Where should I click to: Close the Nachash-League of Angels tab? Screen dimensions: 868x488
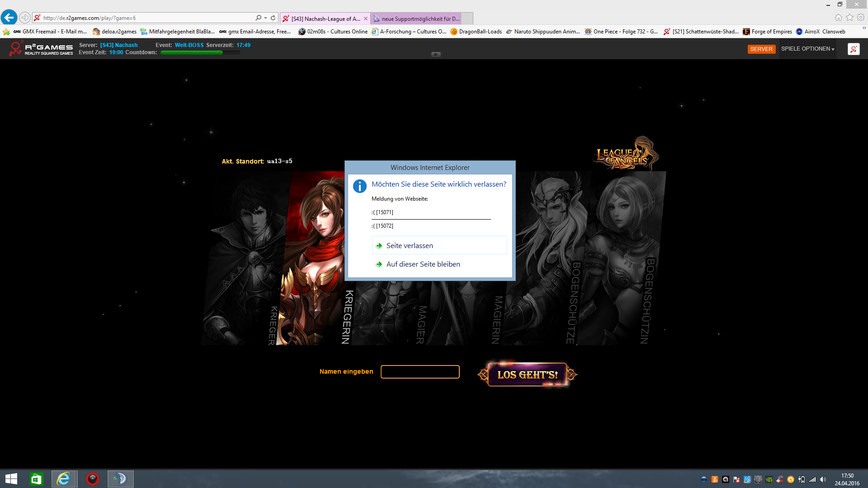point(366,19)
